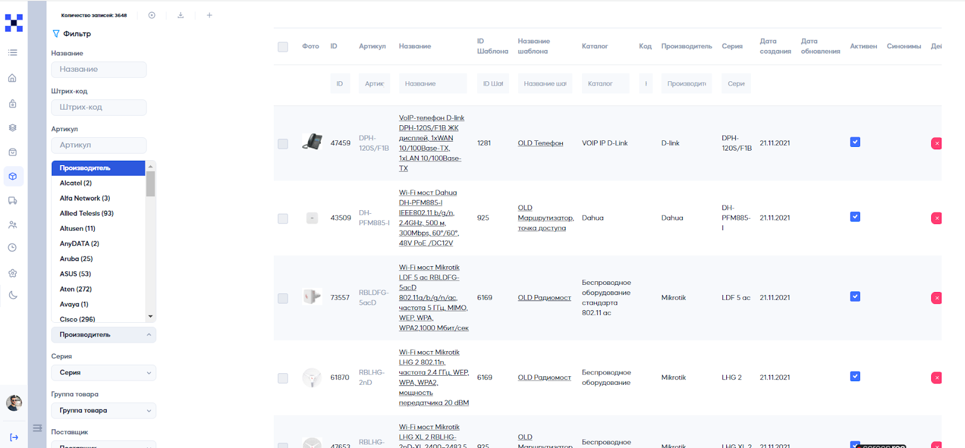Choose AnyDATA (2) in manufacturer list
Viewport: 965px width, 448px height.
click(98, 244)
